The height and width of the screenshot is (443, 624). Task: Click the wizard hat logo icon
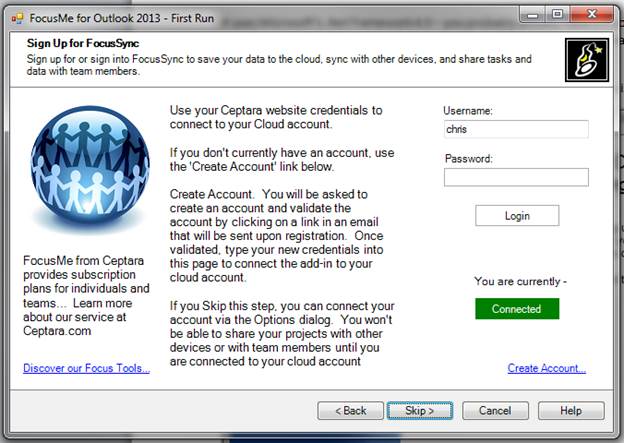(587, 60)
